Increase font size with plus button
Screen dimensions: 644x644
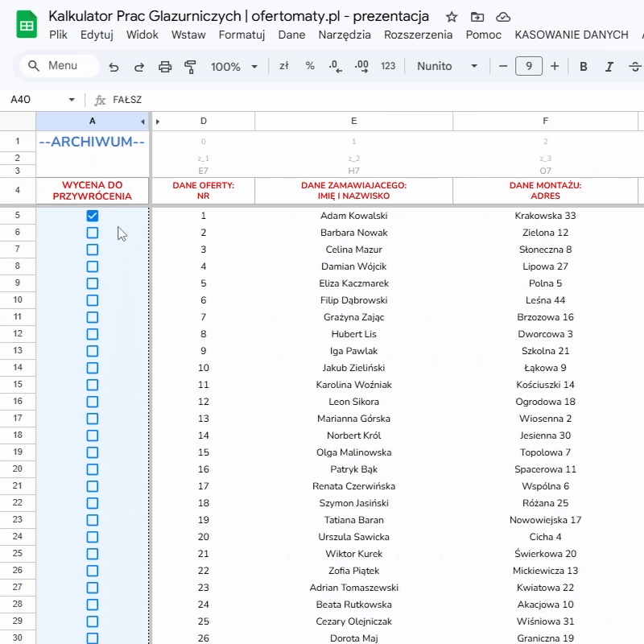[555, 66]
